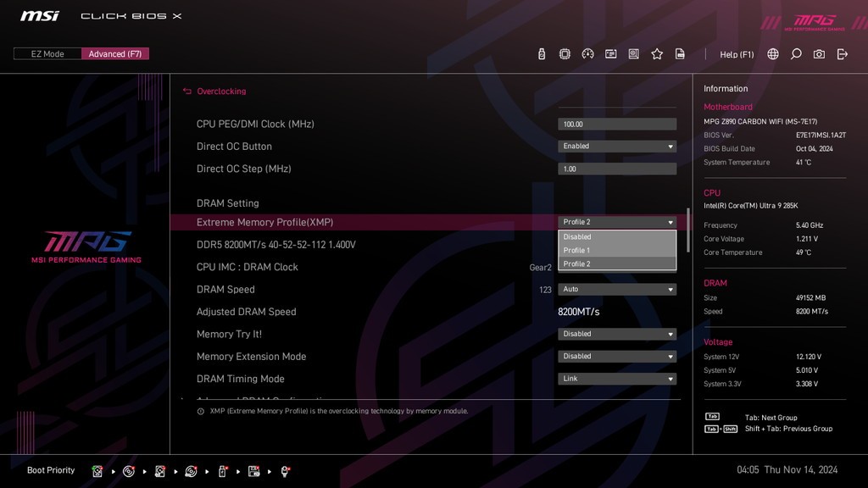Click the USB flash drive icon in toolbar
Image resolution: width=868 pixels, height=488 pixels.
(542, 54)
